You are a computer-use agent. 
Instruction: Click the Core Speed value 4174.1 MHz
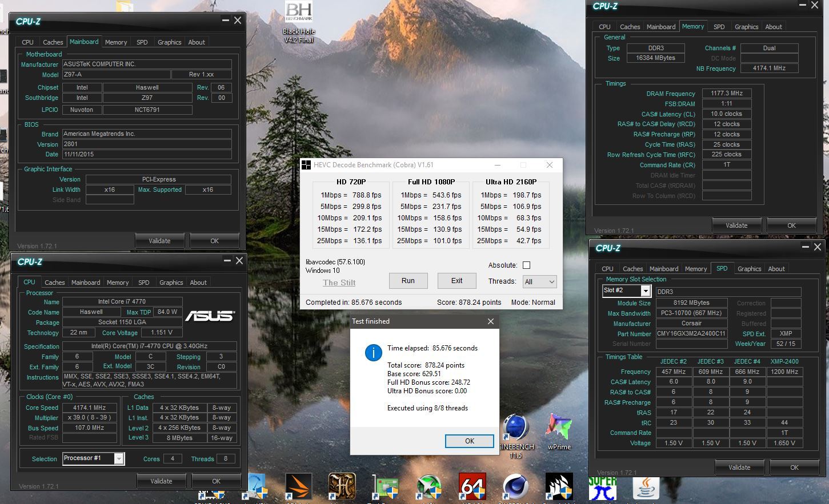pos(89,408)
